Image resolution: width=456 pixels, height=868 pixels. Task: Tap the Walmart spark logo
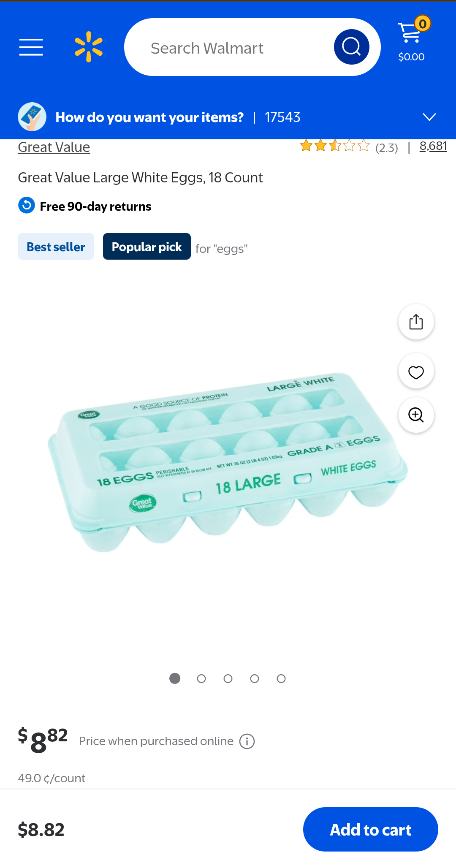89,47
